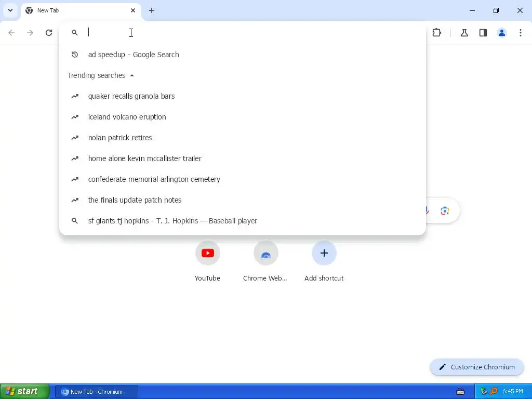Choose 'sf giants tj hopkins' suggestion
The width and height of the screenshot is (532, 399).
click(x=242, y=221)
